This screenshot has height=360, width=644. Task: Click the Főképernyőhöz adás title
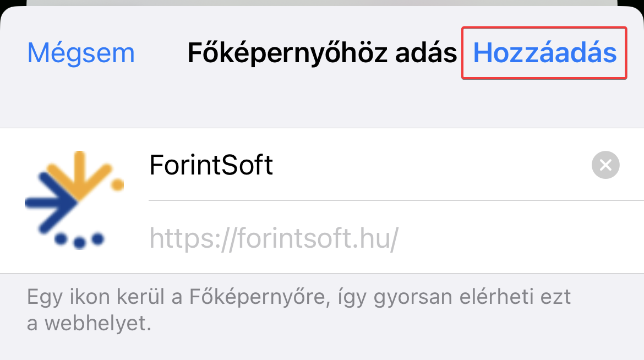[322, 53]
